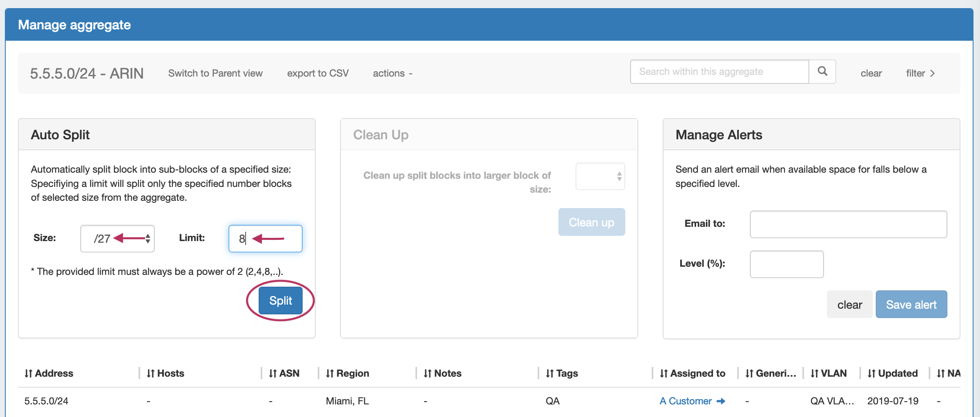The height and width of the screenshot is (417, 980).
Task: Click the Search within this aggregate box
Action: point(719,72)
